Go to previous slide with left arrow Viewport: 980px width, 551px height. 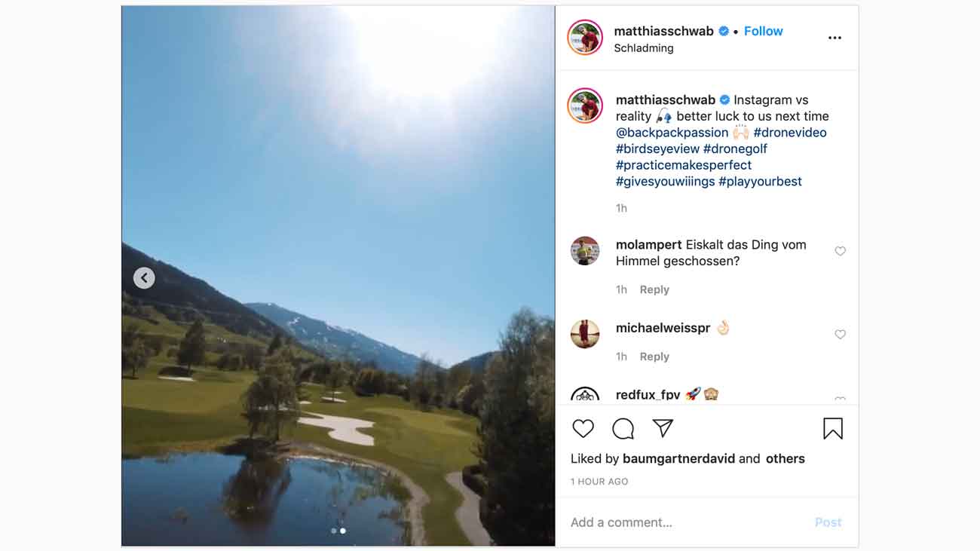(144, 278)
